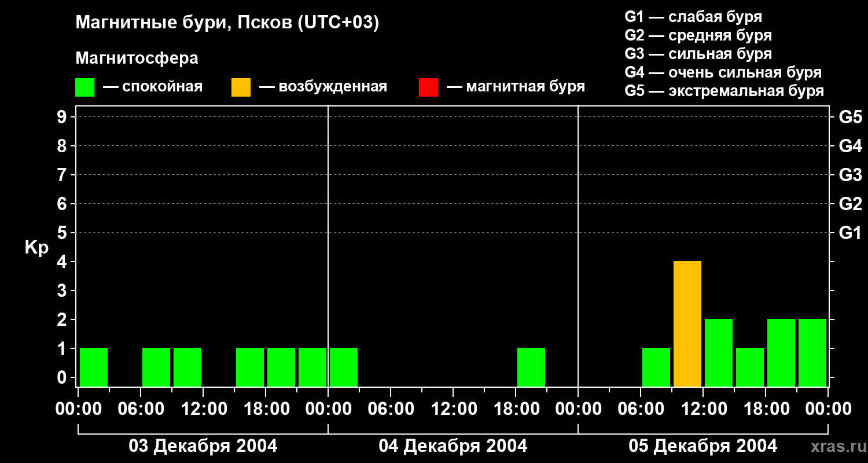
Task: Click the 'G5' label on the right axis
Action: tap(851, 117)
